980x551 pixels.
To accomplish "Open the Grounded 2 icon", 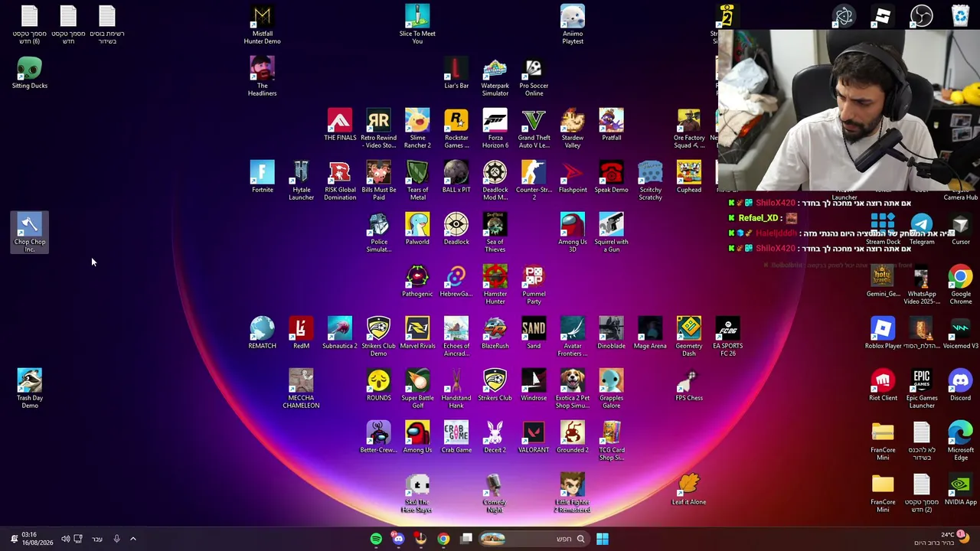I will 573,438.
